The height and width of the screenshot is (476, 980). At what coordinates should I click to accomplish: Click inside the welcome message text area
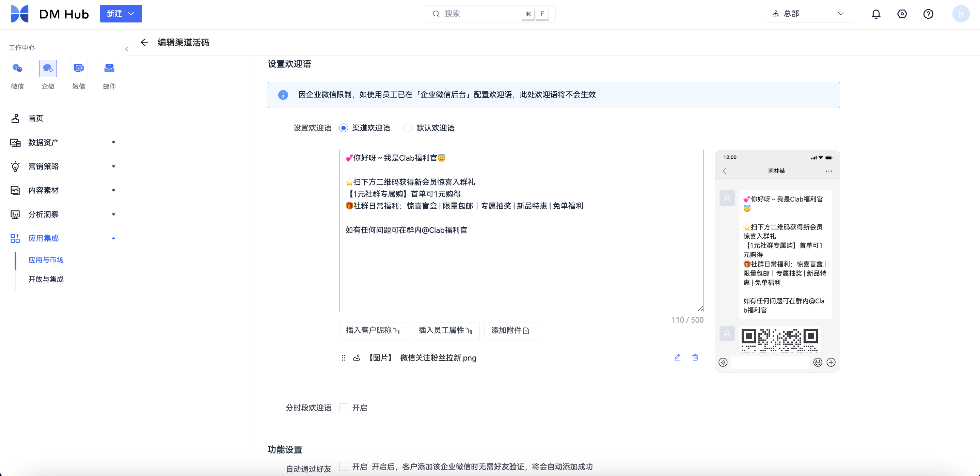pos(521,231)
